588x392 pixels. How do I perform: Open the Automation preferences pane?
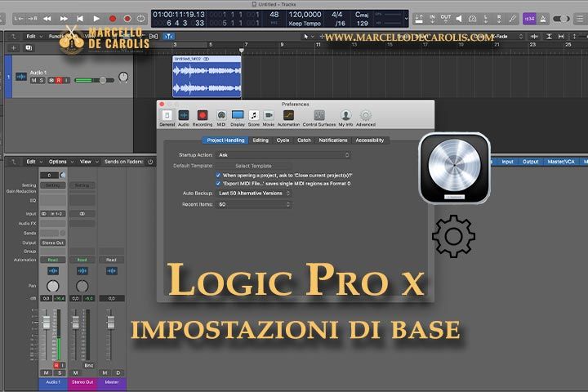click(x=288, y=118)
